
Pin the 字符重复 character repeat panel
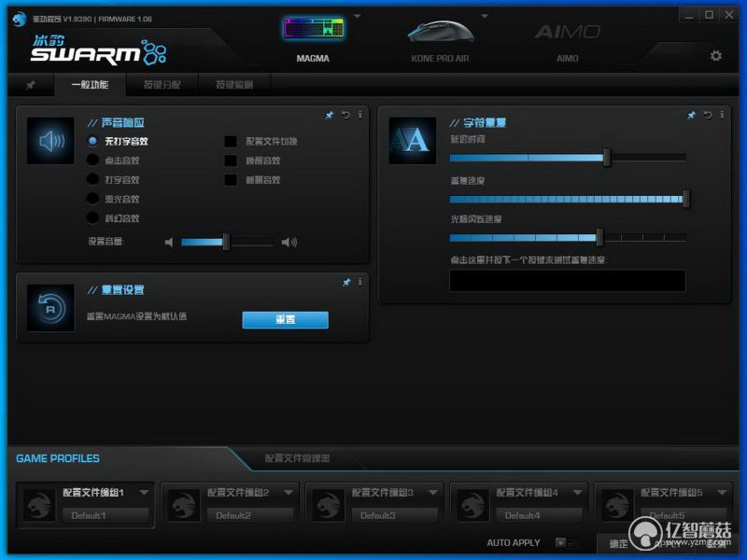(691, 115)
